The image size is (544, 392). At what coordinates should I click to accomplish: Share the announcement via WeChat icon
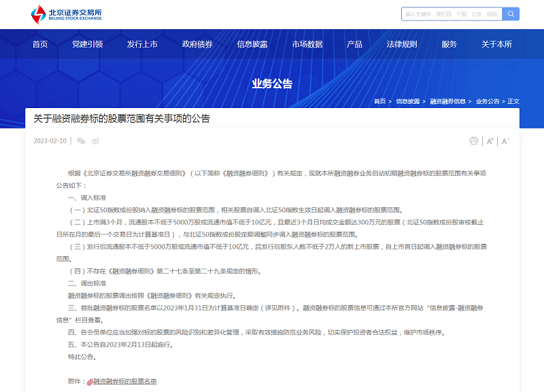81,141
